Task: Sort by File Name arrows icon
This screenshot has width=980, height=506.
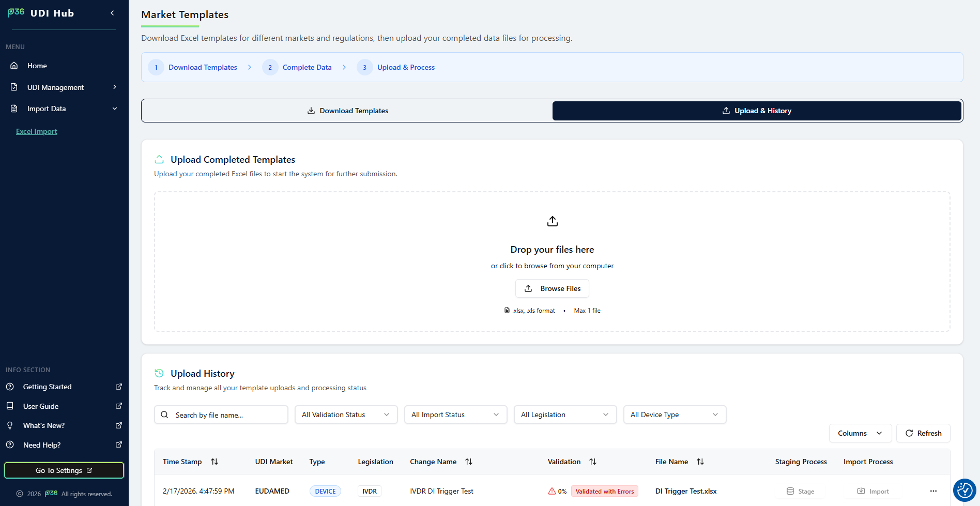Action: [x=700, y=462]
